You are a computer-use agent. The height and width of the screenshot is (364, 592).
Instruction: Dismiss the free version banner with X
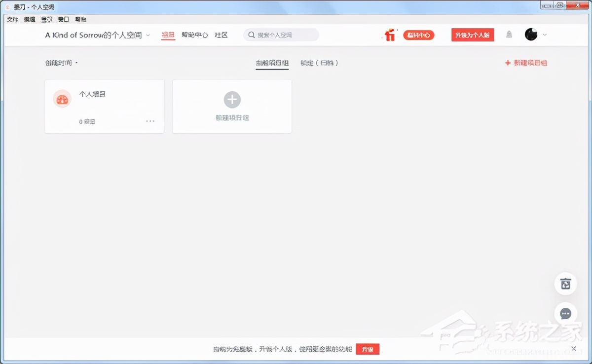[x=574, y=348]
